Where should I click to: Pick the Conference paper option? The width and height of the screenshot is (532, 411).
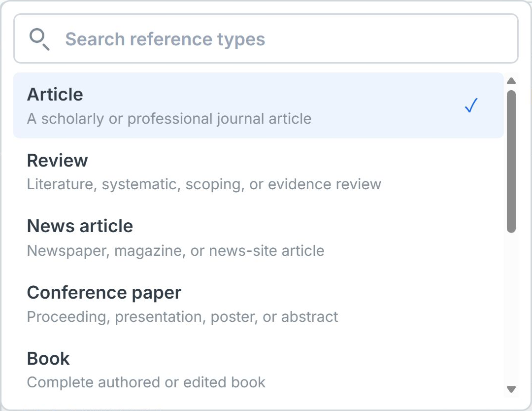click(258, 304)
